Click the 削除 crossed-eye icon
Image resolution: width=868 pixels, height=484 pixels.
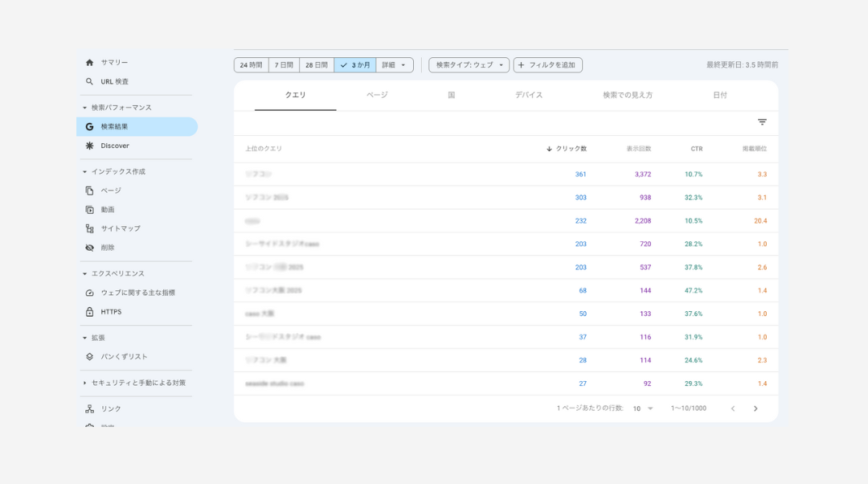click(90, 248)
